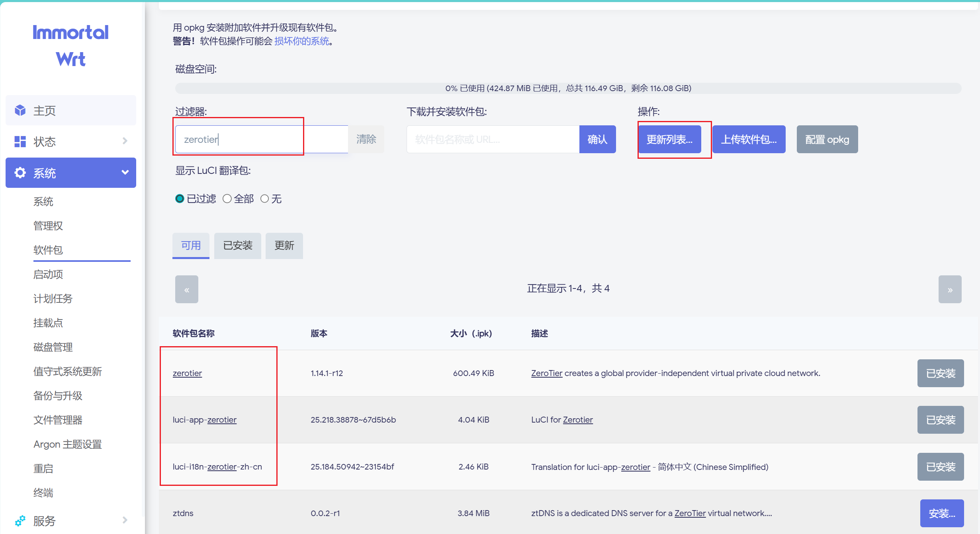Install the ztdns package
Screen dimensions: 980x534
click(x=942, y=513)
